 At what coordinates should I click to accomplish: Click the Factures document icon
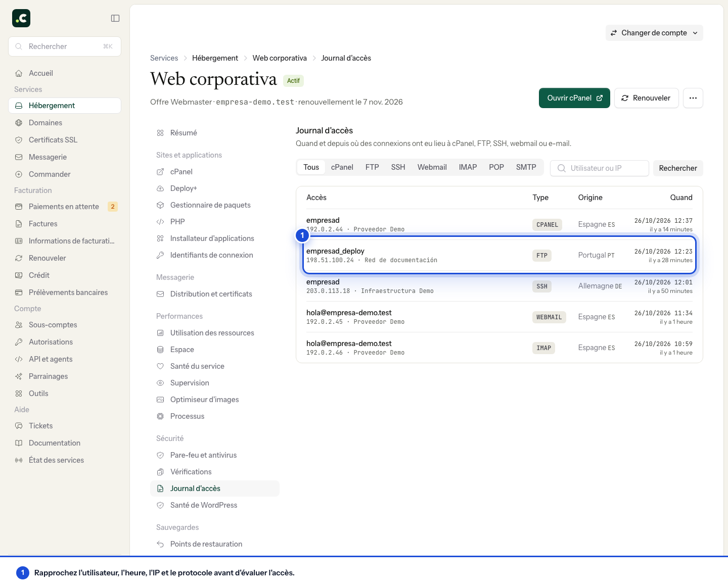click(19, 224)
